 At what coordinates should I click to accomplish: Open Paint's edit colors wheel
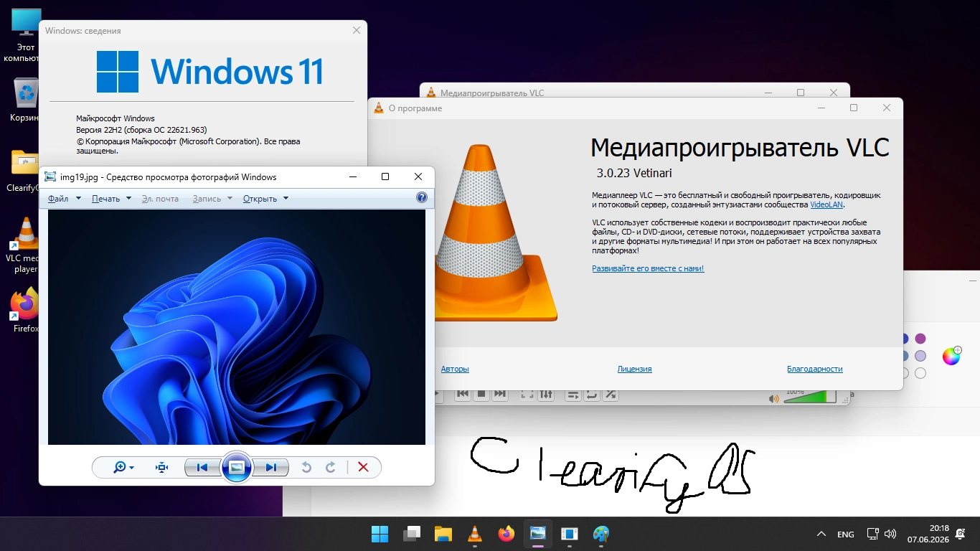(x=951, y=356)
